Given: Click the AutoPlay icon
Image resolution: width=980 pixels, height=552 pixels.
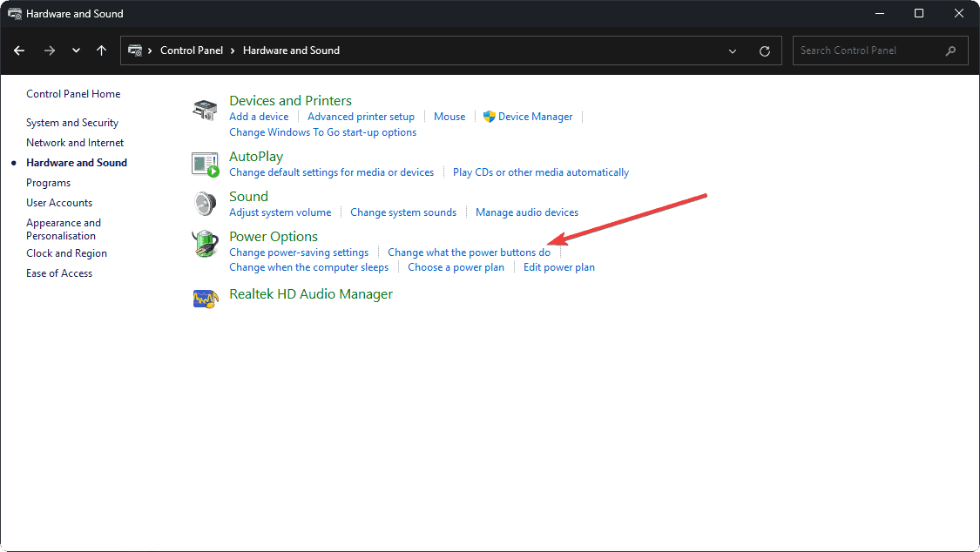Looking at the screenshot, I should click(206, 163).
